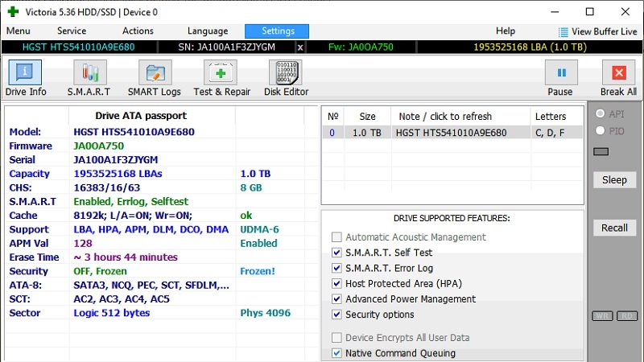Toggle Advanced Power Management checkbox

[336, 299]
